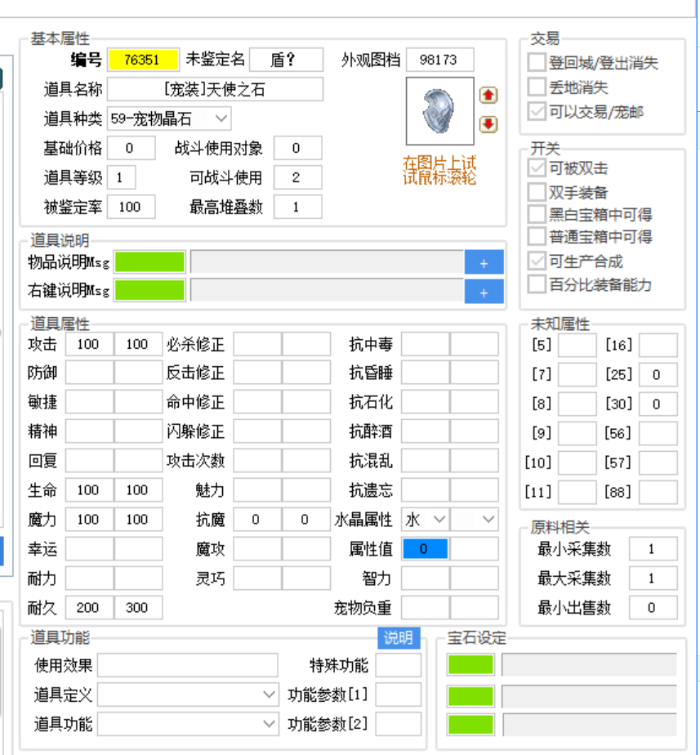The width and height of the screenshot is (700, 755).
Task: Enable 黑白宝箱中可得 in the 开关 panel
Action: point(536,214)
